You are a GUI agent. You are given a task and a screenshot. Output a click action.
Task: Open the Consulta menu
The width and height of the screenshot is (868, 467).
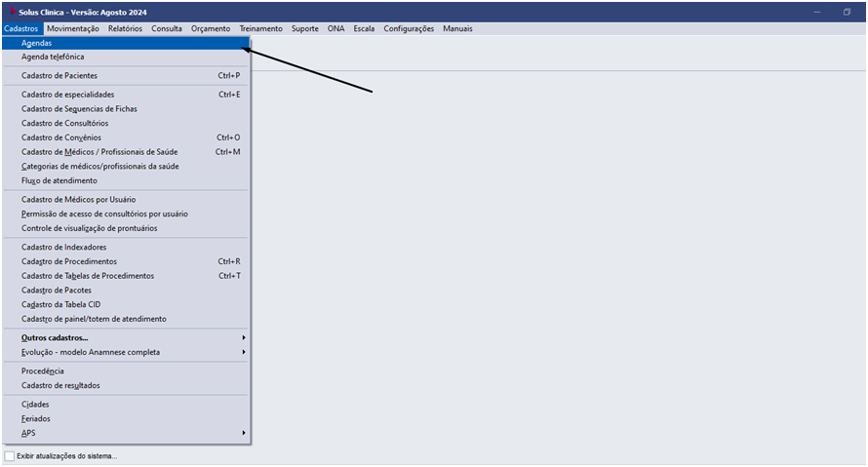coord(167,29)
